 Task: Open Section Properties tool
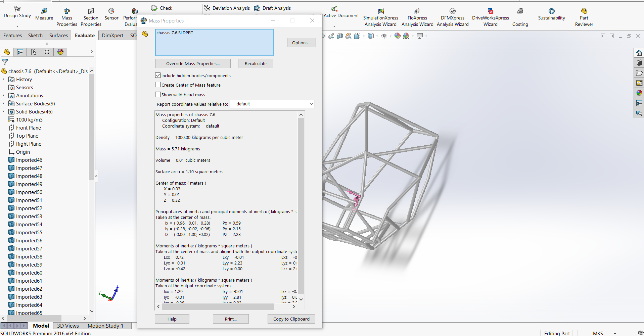pos(91,17)
